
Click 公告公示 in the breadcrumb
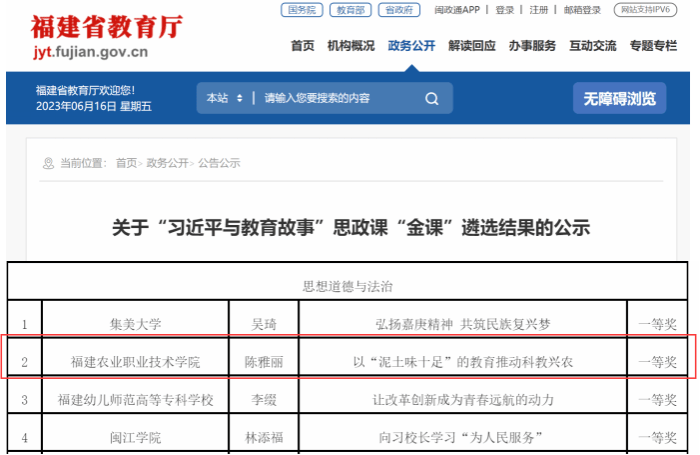point(219,163)
